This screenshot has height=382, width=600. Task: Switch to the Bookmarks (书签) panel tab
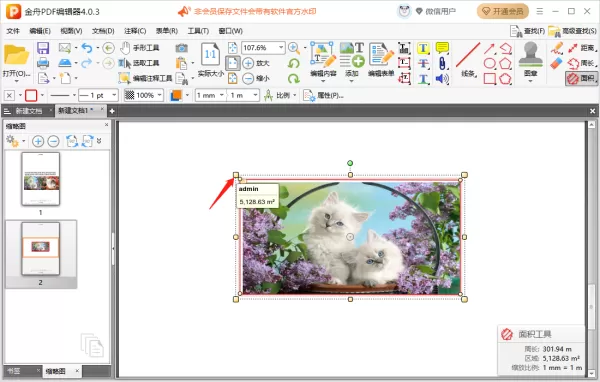tap(14, 371)
